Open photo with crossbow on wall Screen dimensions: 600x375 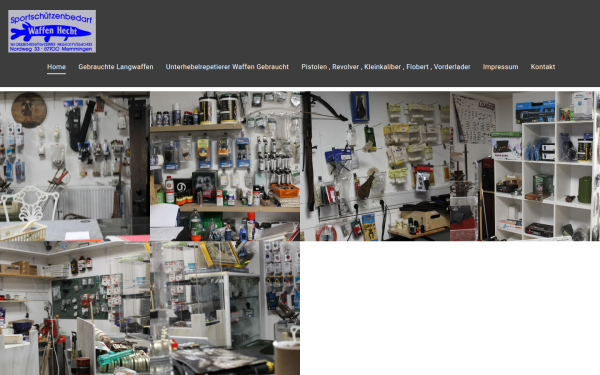375,166
